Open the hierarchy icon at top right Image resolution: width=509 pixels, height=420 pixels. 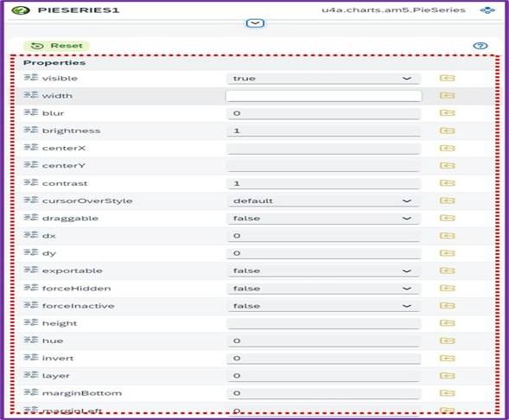click(x=487, y=10)
